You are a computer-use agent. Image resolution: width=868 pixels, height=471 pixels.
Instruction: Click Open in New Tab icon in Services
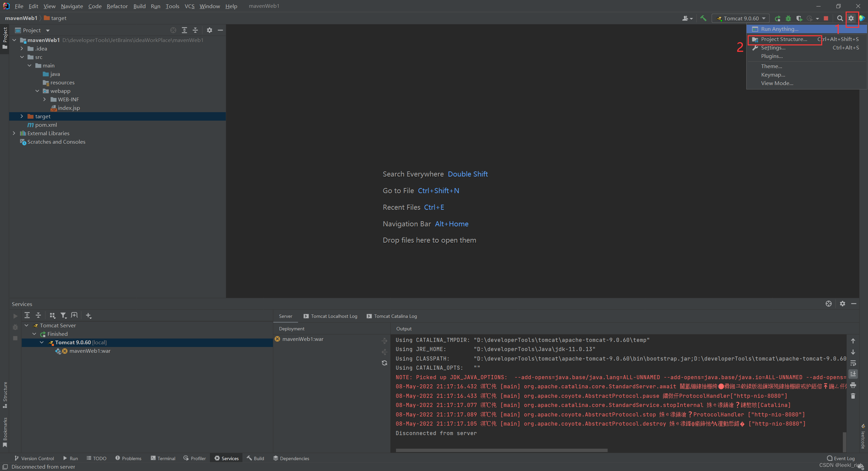74,315
